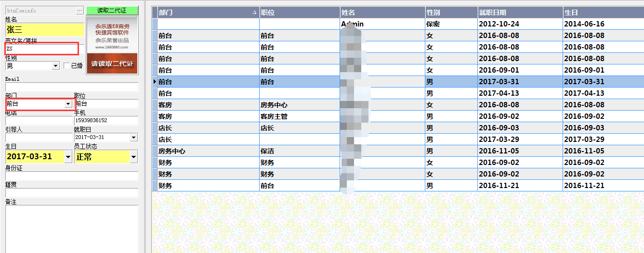Click the 性别 column header
Viewport: 644px width, 253px height.
pos(451,13)
